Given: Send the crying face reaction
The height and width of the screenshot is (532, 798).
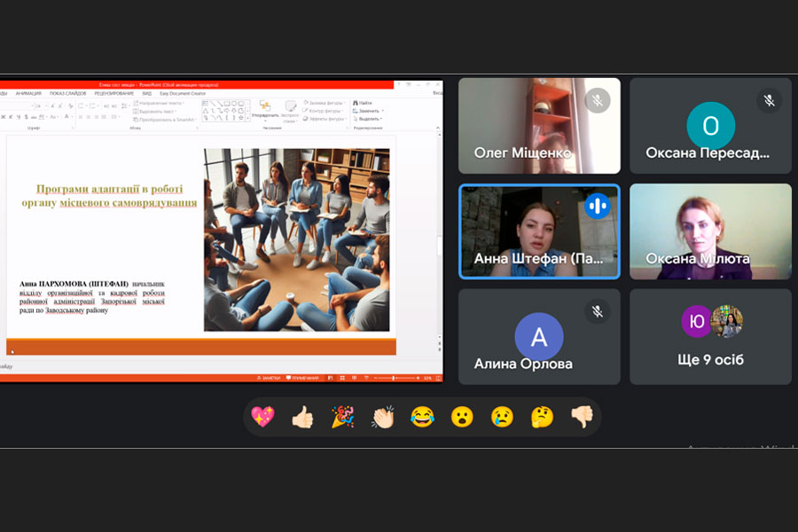Looking at the screenshot, I should 503,417.
